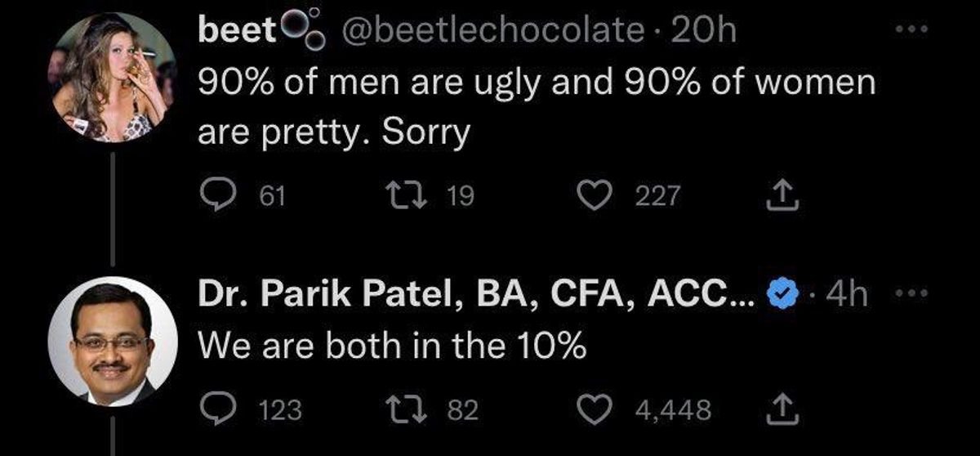Viewport: 980px width, 456px height.
Task: Open reply text "We are both in the 10%"
Action: pyautogui.click(x=392, y=347)
